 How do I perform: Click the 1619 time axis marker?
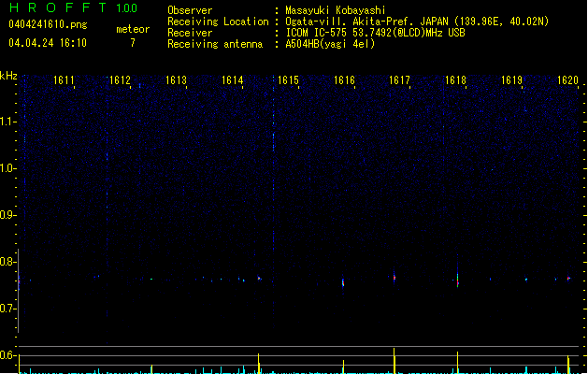[511, 80]
